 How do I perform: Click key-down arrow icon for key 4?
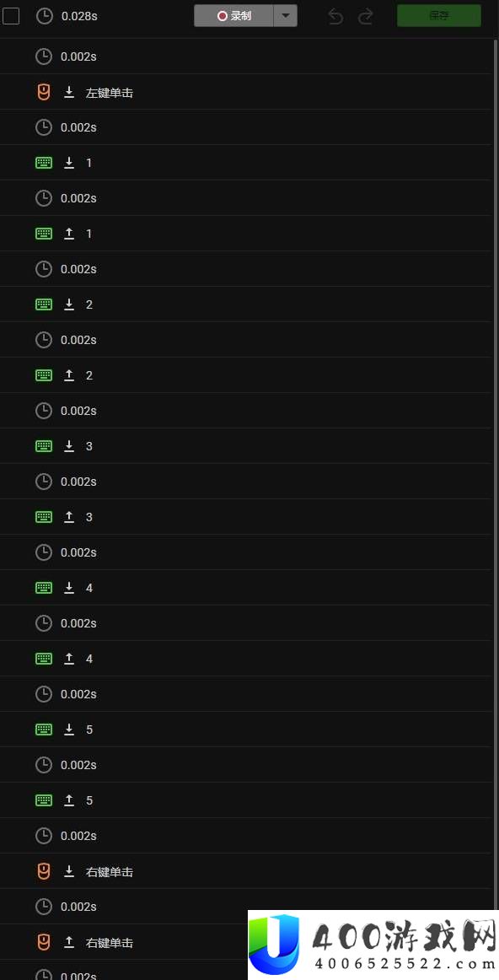[69, 588]
